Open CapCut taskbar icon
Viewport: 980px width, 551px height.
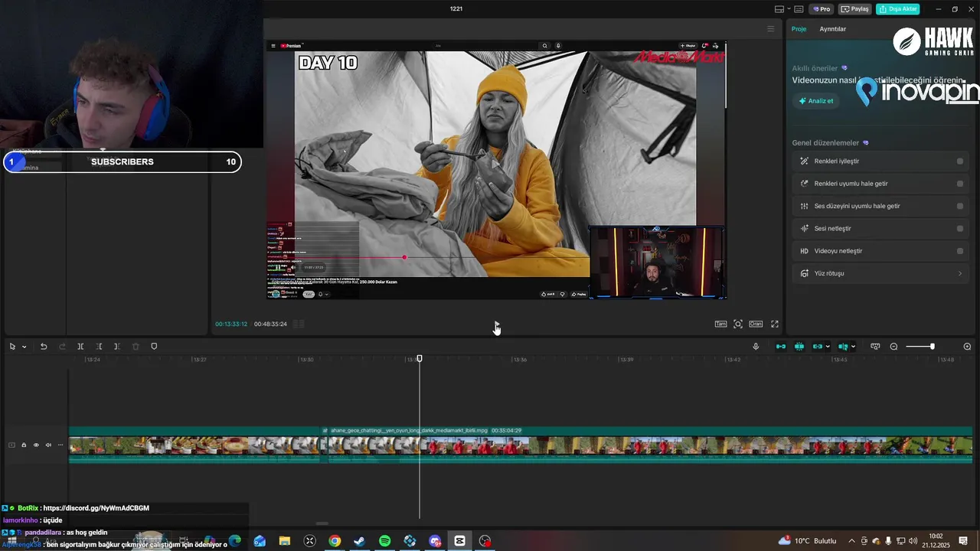[459, 541]
